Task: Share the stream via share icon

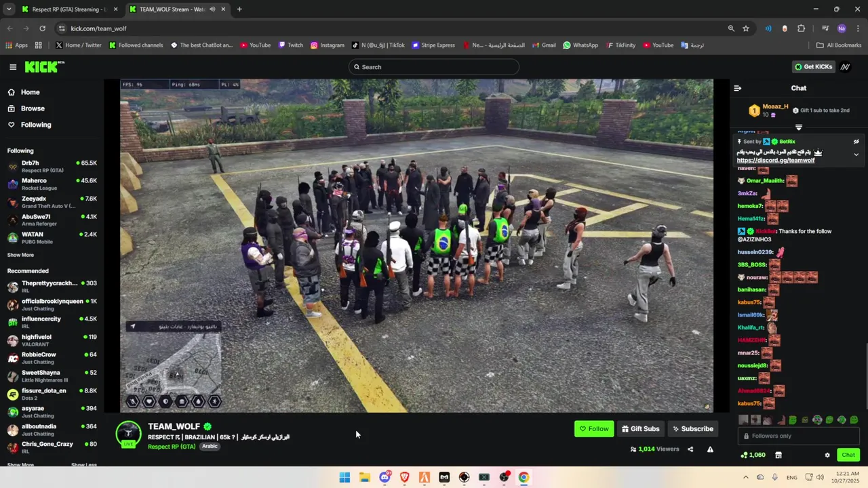Action: (690, 449)
